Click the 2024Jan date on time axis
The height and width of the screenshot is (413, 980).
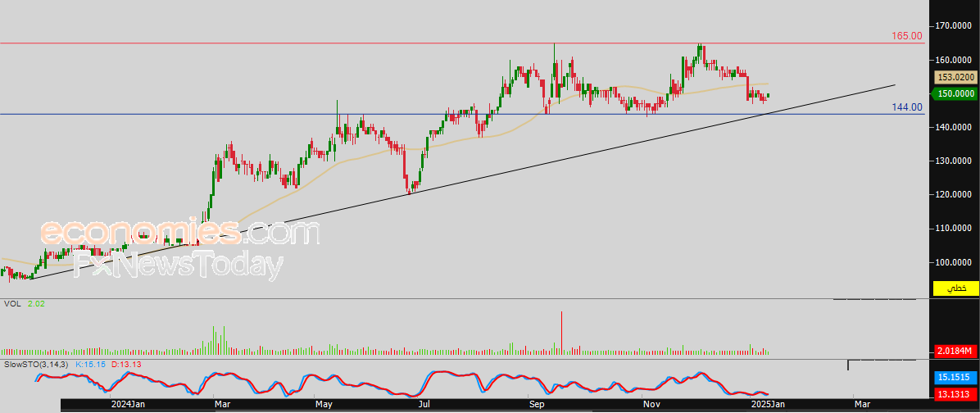point(129,405)
